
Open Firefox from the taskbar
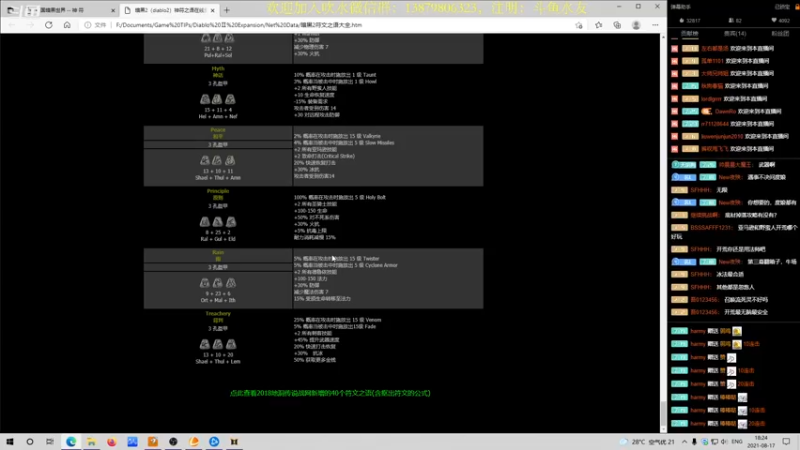(112, 442)
